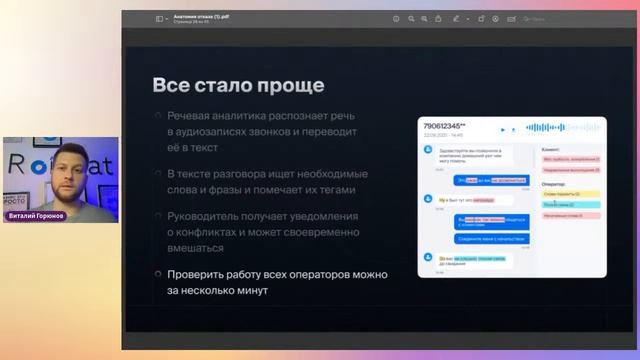Click the PDF file name in title bar
The width and height of the screenshot is (640, 360).
(201, 17)
